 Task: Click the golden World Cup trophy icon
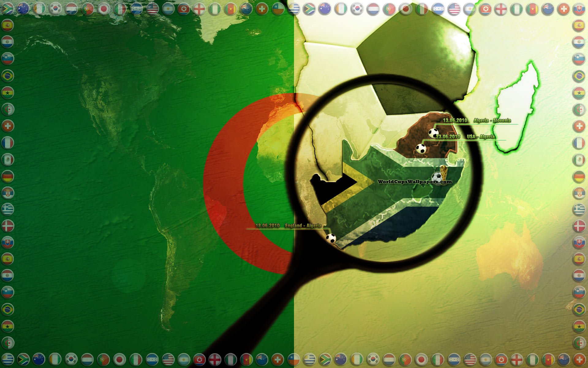[x=443, y=172]
